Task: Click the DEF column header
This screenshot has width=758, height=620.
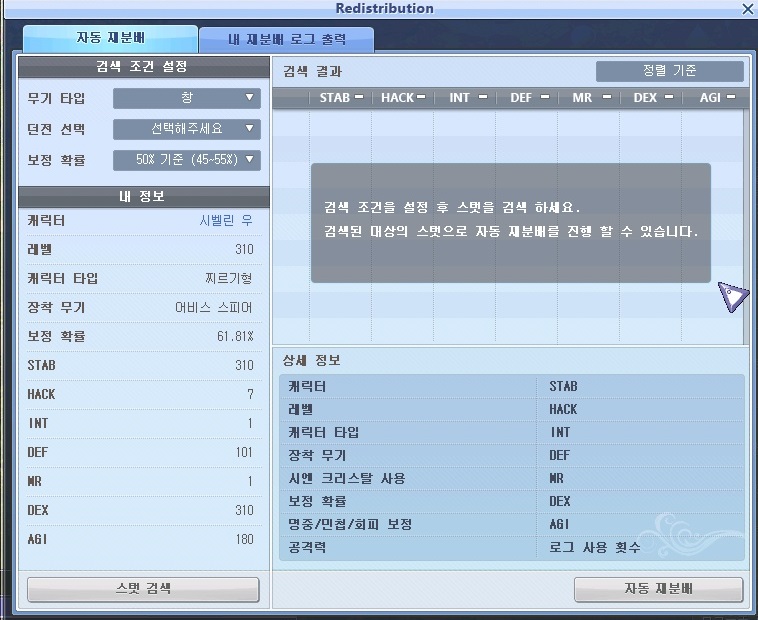Action: [521, 98]
